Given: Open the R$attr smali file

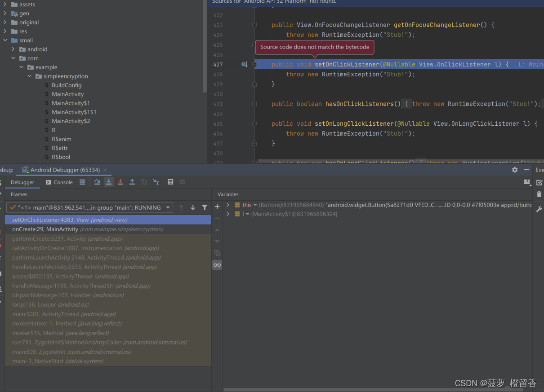Looking at the screenshot, I should (x=60, y=148).
